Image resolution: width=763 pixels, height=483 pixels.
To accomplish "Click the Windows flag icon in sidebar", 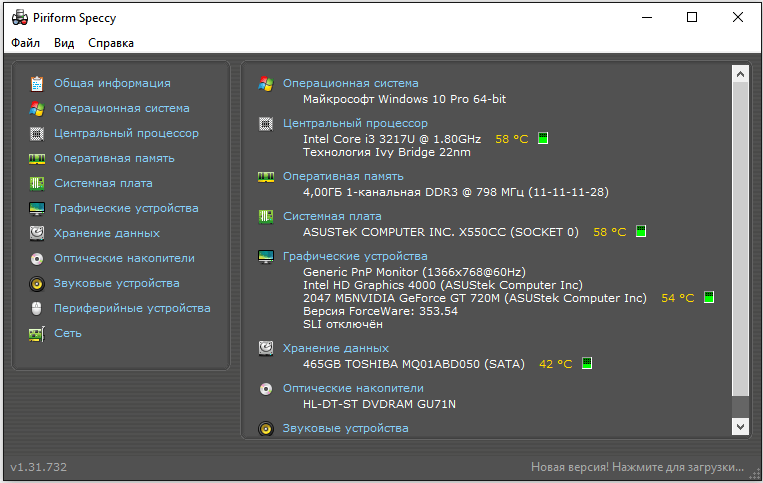I will 37,108.
